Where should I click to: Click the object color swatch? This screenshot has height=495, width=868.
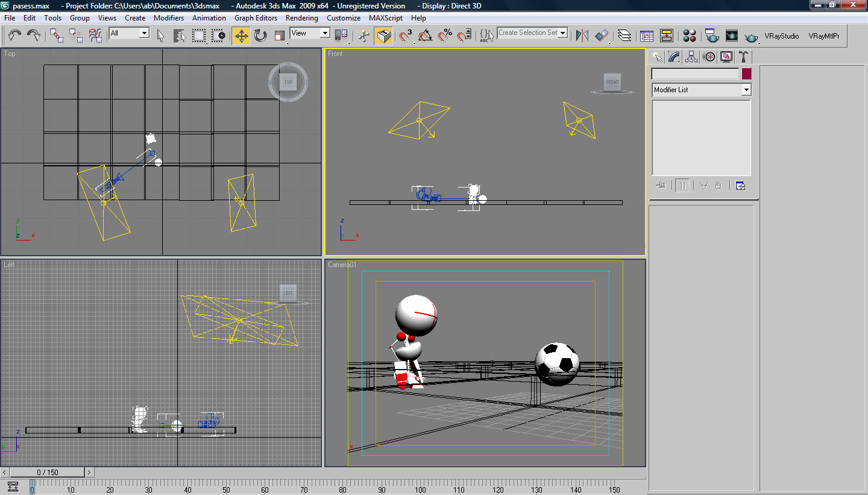[x=747, y=74]
